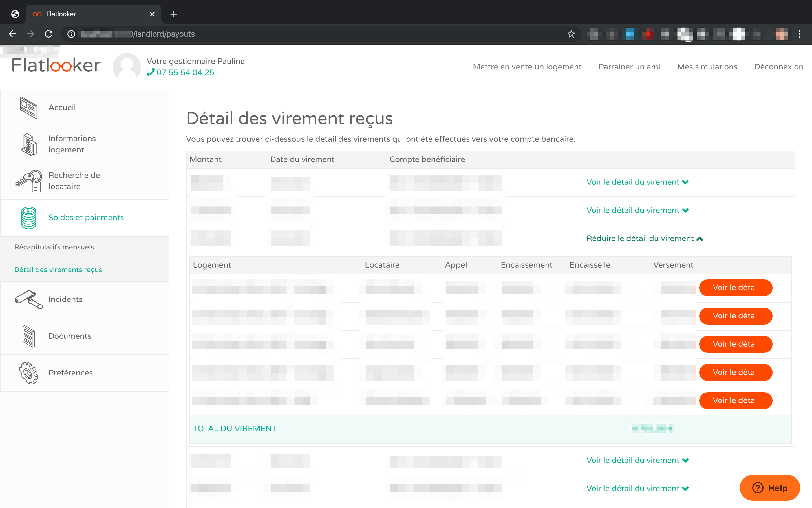Click the Flatlooker logo
812x508 pixels.
[x=56, y=65]
